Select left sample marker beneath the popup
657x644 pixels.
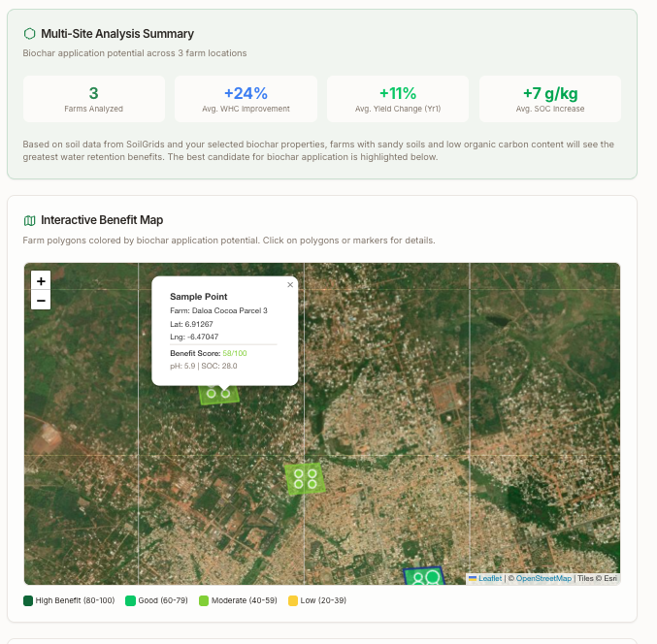click(210, 394)
